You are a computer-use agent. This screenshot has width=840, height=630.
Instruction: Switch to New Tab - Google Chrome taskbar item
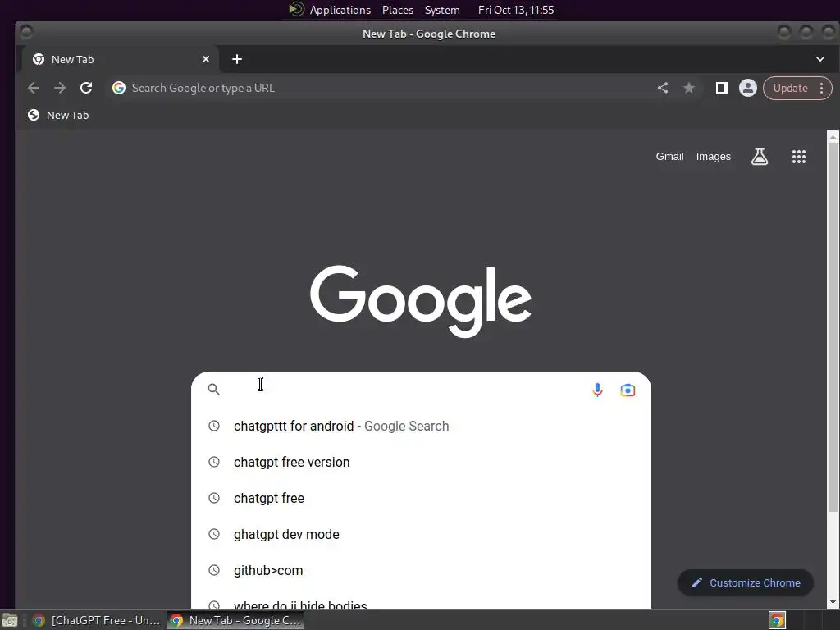pos(235,620)
